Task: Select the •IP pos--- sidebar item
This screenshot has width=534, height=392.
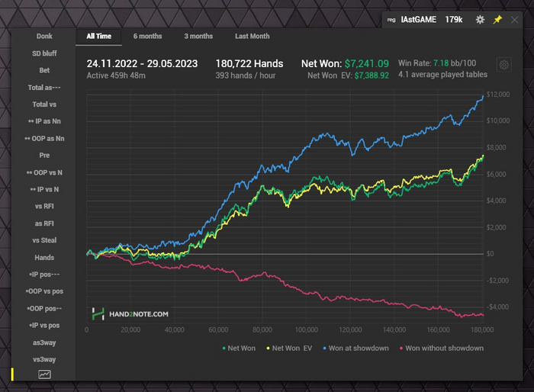Action: pos(44,275)
